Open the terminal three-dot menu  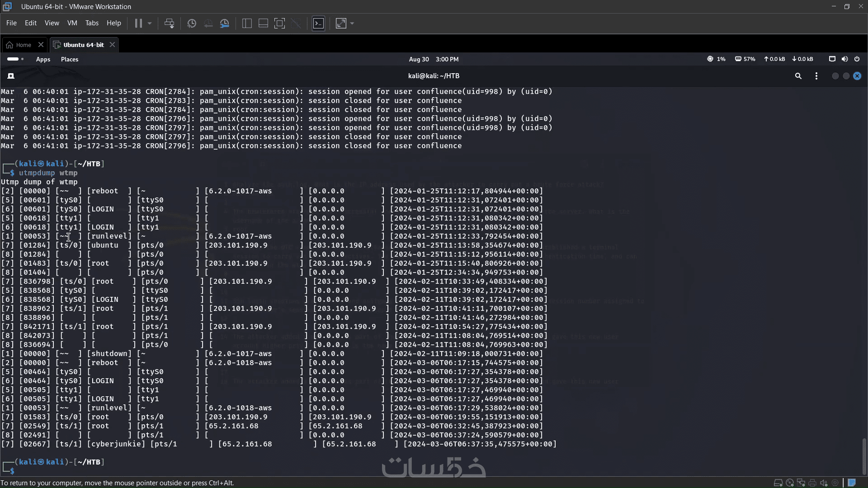[816, 76]
